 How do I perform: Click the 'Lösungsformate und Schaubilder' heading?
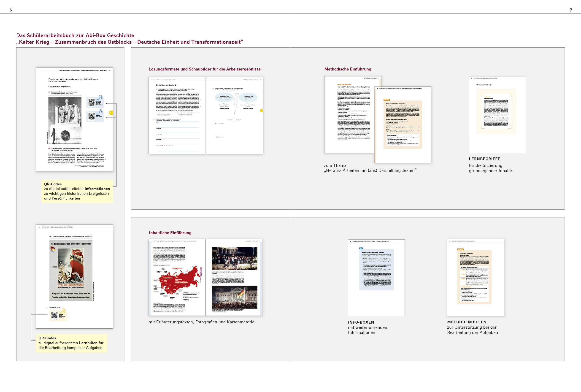205,69
